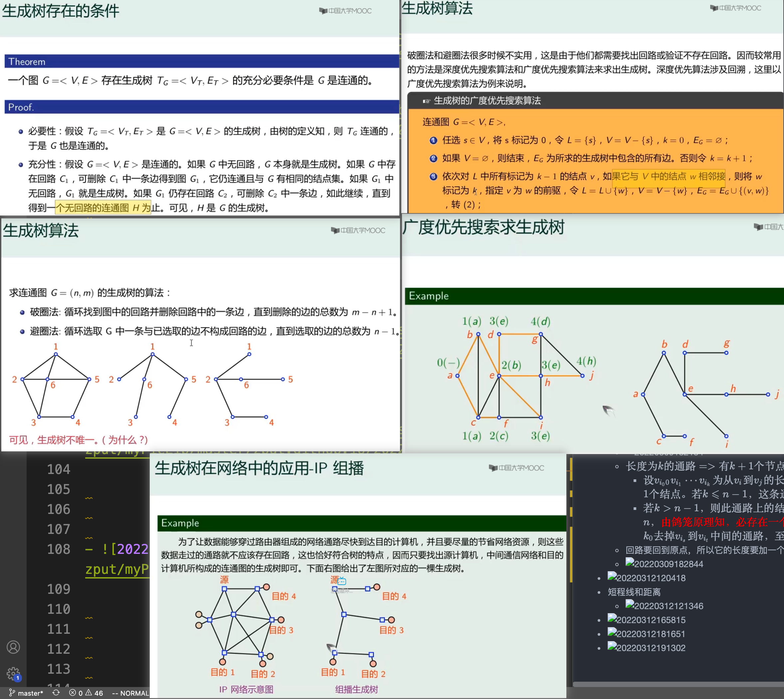Click the broken image 20220312181651 placeholder
This screenshot has width=784, height=699.
(x=647, y=634)
